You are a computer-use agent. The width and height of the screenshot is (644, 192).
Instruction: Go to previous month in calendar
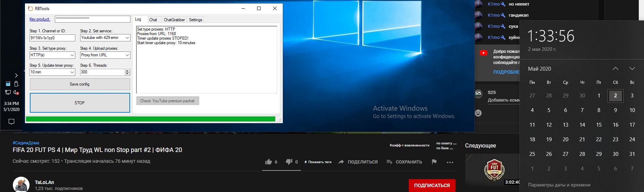tap(615, 69)
